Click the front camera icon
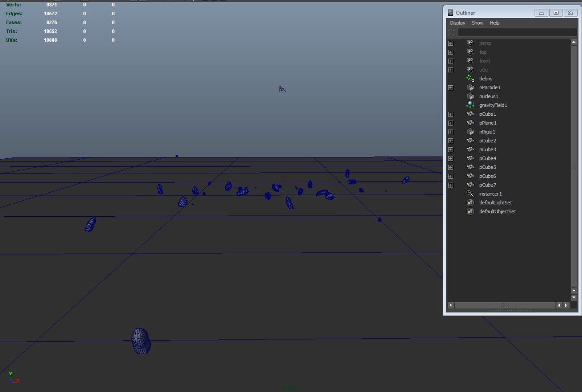Screen dimensions: 582x392 pos(470,61)
